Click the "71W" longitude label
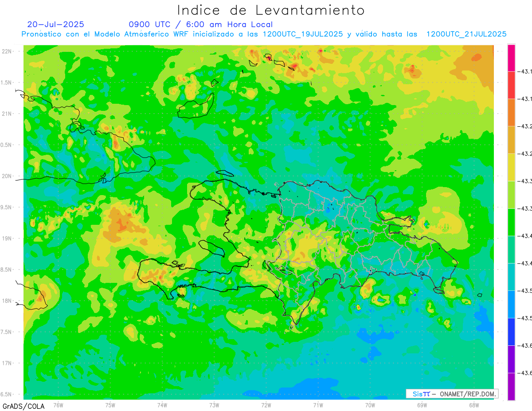 pos(318,405)
